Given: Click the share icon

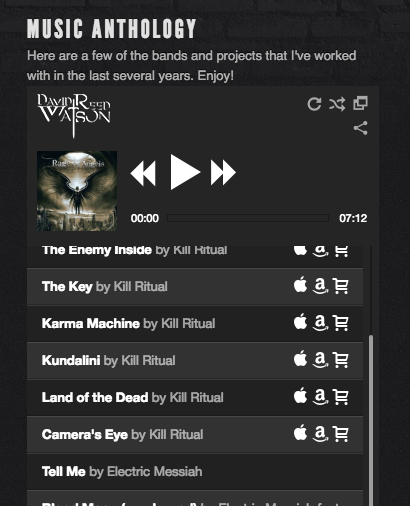Looking at the screenshot, I should 360,128.
